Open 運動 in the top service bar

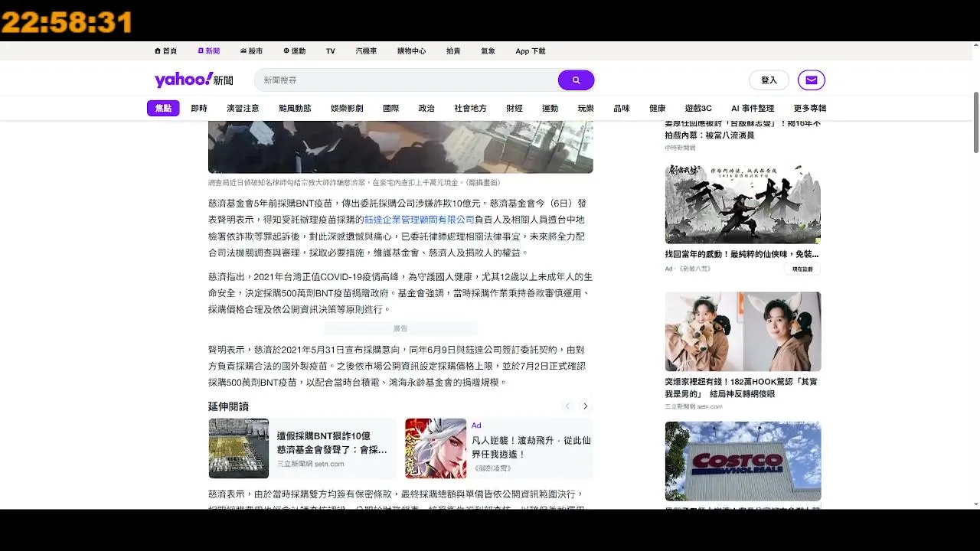point(294,51)
